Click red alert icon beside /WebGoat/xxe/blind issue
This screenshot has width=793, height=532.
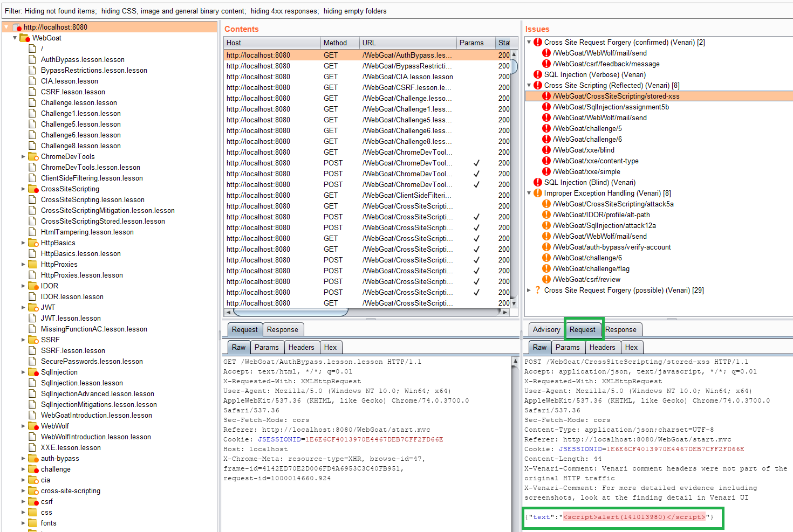[x=546, y=150]
